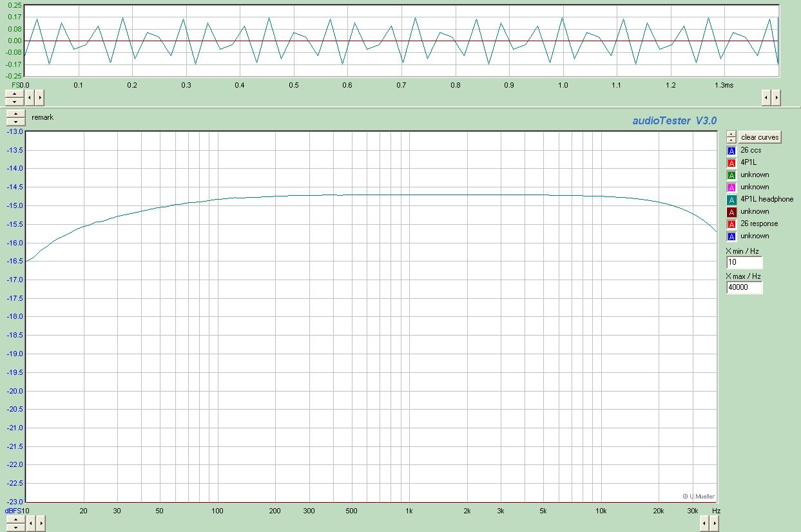The image size is (801, 532).
Task: Click the down arrow next to remark
Action: tap(15, 122)
